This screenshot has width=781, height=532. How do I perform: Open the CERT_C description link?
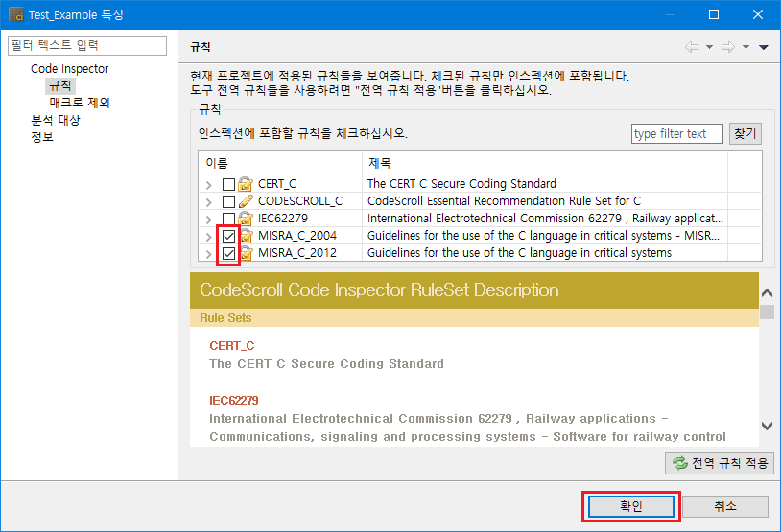[x=231, y=346]
